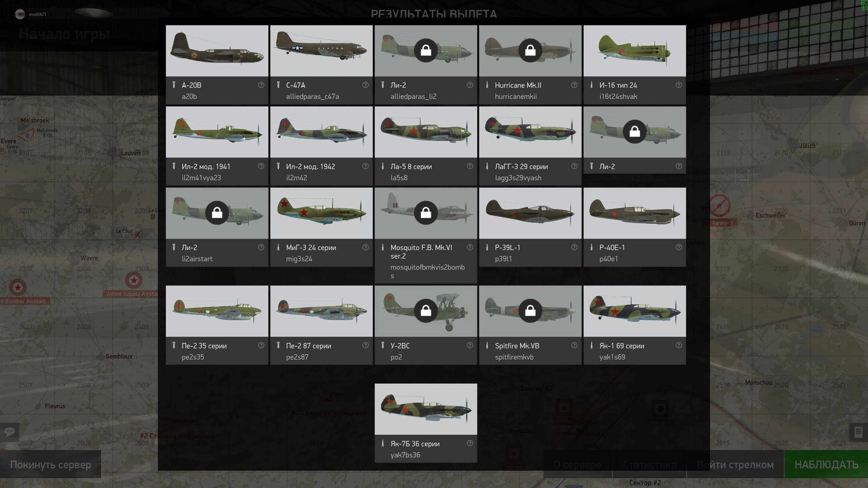Click help icon for Пе-2 35 серии
Image resolution: width=868 pixels, height=488 pixels.
click(x=261, y=345)
